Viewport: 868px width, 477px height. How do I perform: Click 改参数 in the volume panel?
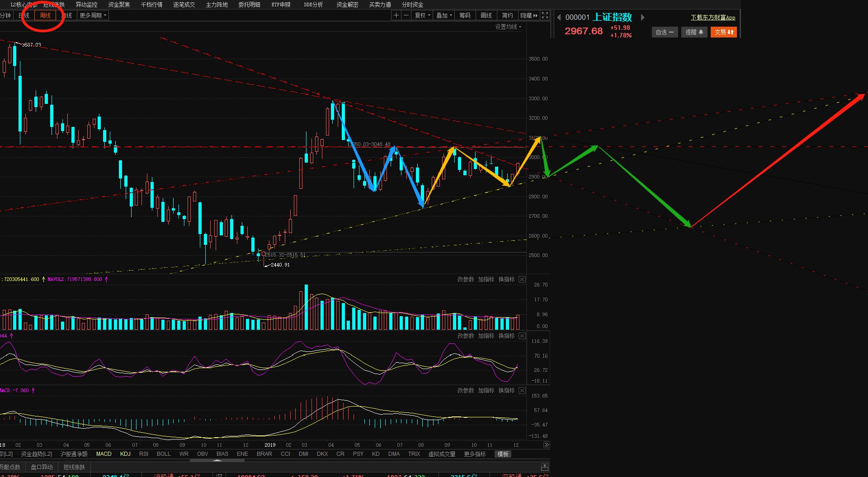coord(466,280)
